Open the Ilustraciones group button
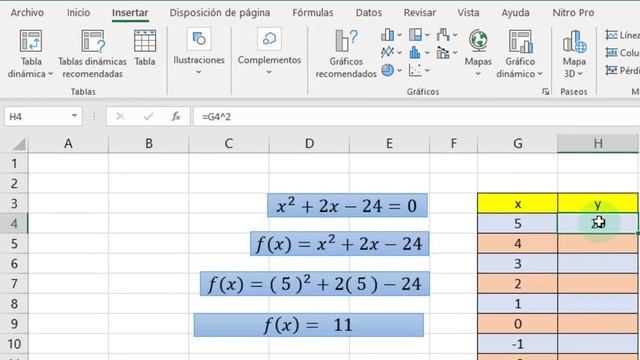Screen dimensions: 640x360 pos(199,51)
